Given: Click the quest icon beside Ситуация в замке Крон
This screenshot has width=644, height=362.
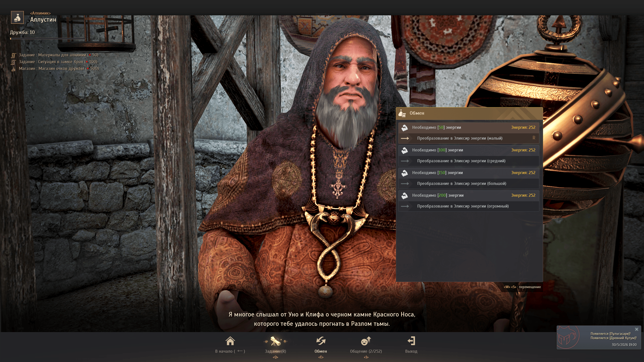Looking at the screenshot, I should tap(14, 62).
